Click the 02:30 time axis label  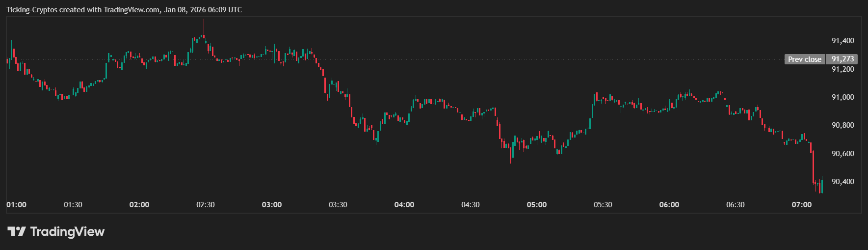click(206, 205)
